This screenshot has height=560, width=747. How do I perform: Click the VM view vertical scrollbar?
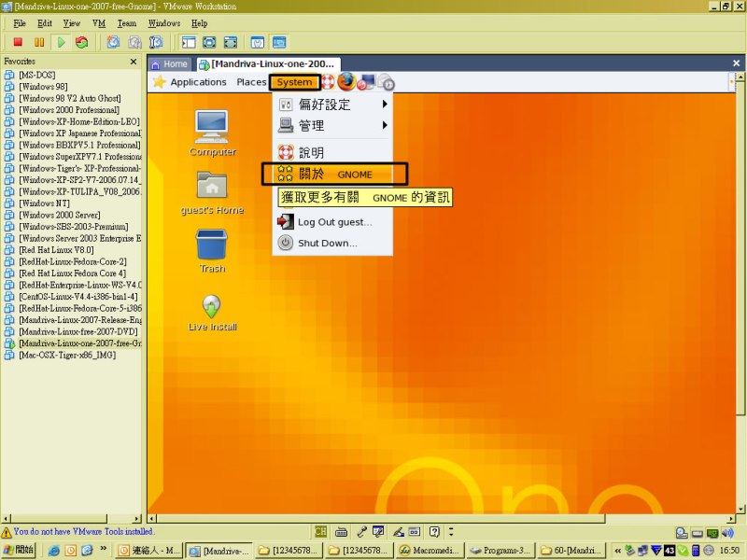point(740,292)
